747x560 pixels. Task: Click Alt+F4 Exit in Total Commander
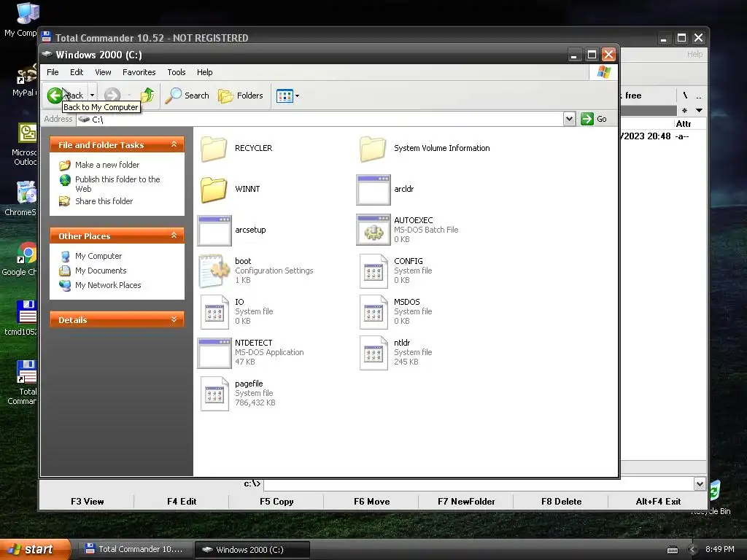[658, 502]
